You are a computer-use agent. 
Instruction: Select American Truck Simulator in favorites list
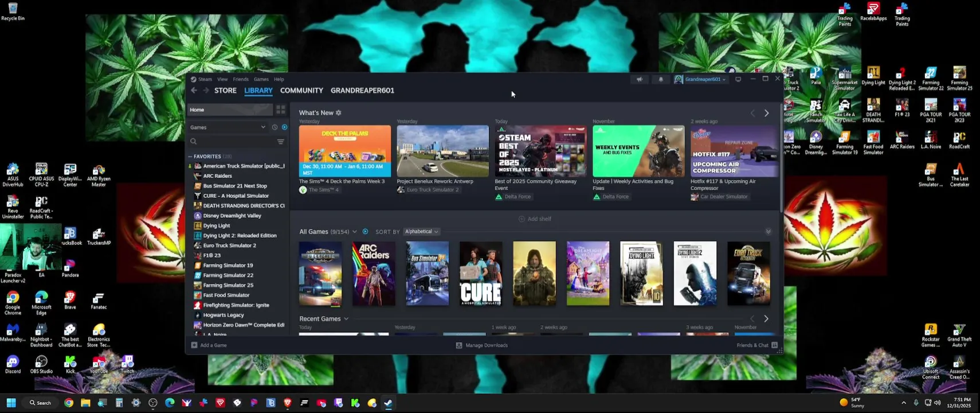coord(240,166)
